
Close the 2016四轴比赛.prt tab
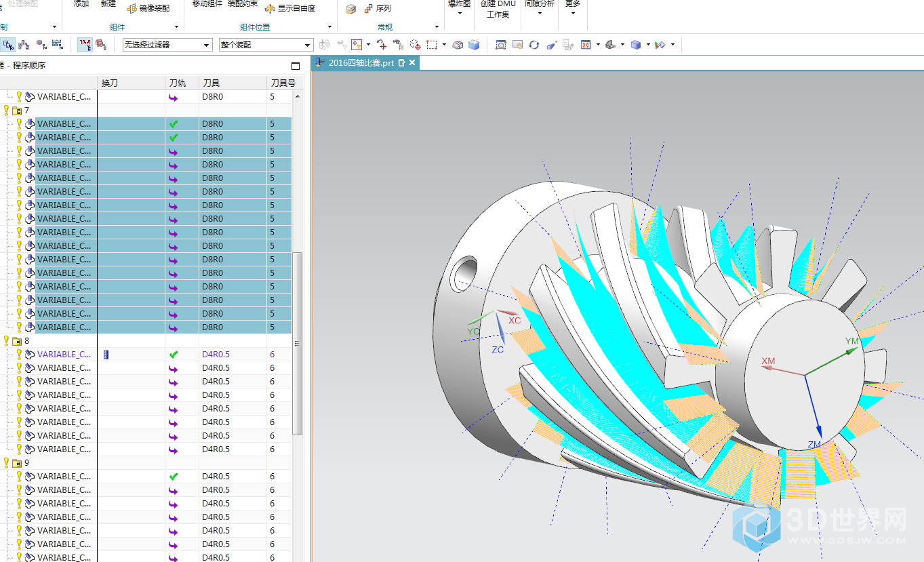tap(411, 62)
